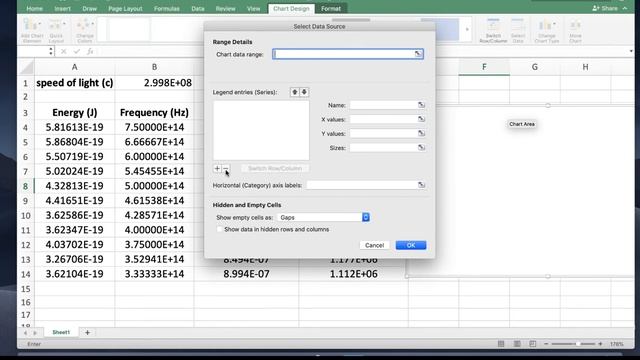Screen dimensions: 640x360
Task: Cancel formula entry with X icon
Action: tap(63, 51)
